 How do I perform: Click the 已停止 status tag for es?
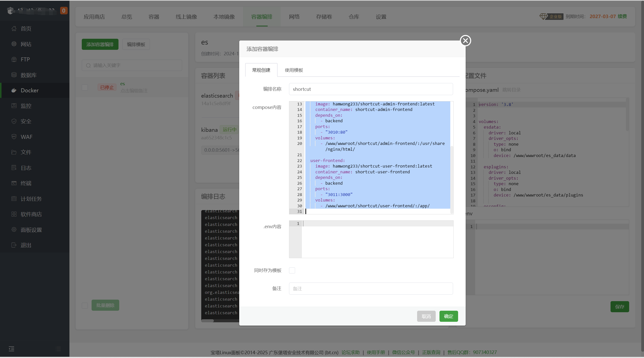pos(107,87)
